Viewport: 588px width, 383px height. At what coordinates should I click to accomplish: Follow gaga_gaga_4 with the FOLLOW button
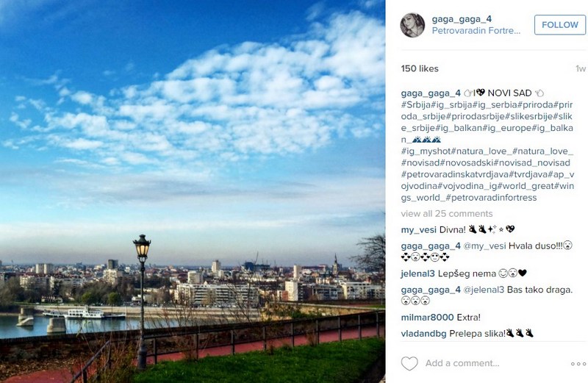coord(560,25)
